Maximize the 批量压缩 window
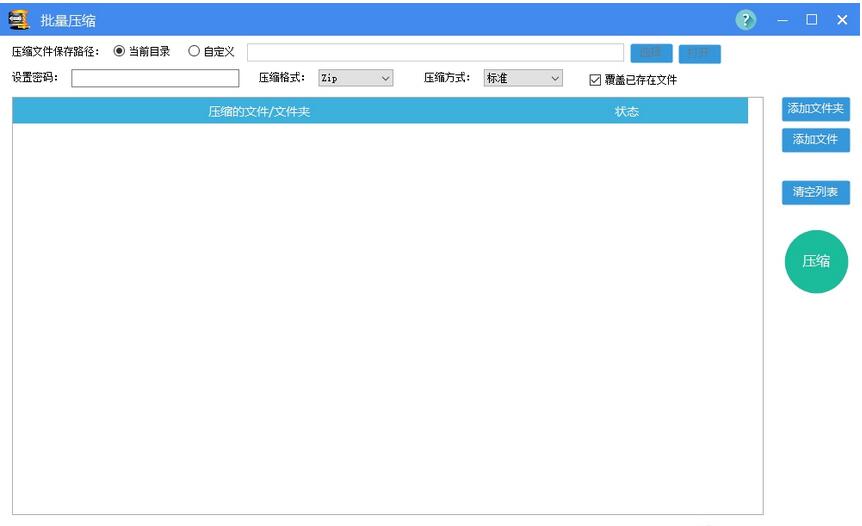 click(x=811, y=20)
